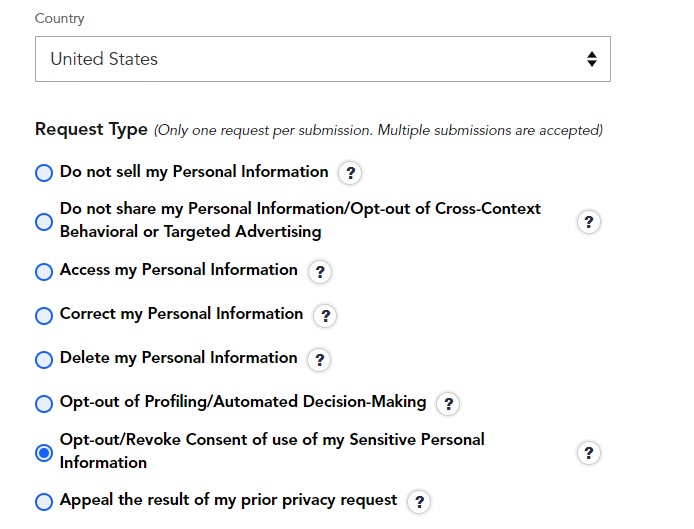Click the up-down arrows in Country select

[x=592, y=59]
